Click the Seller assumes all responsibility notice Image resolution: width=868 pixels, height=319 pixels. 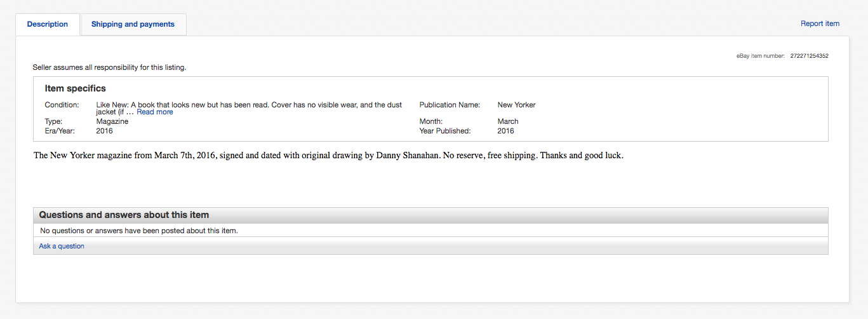[x=109, y=67]
